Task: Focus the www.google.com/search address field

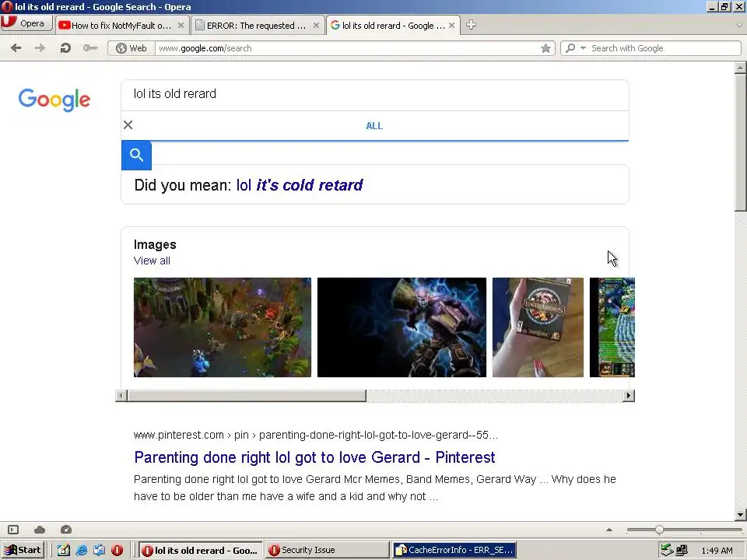Action: [347, 48]
